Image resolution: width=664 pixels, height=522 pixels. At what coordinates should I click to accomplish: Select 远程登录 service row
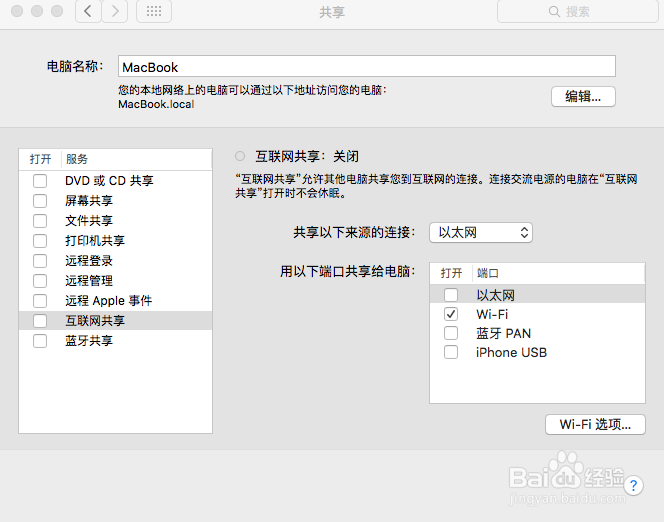point(115,261)
